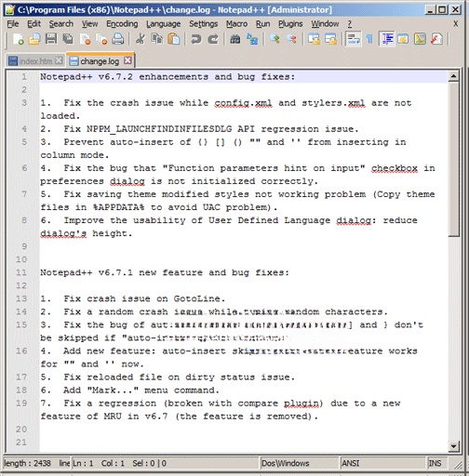The width and height of the screenshot is (469, 476).
Task: Close the change.log tab
Action: (x=127, y=60)
